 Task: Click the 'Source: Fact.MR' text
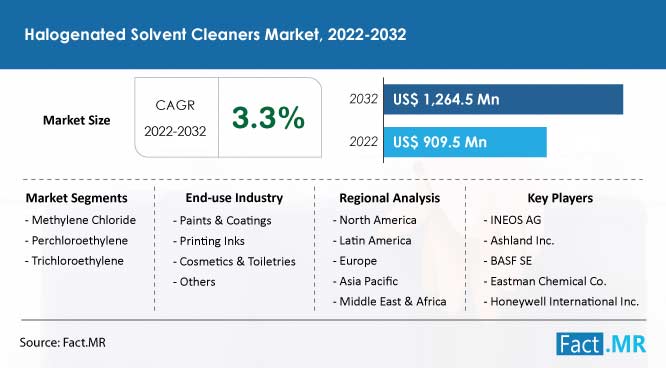pyautogui.click(x=62, y=343)
